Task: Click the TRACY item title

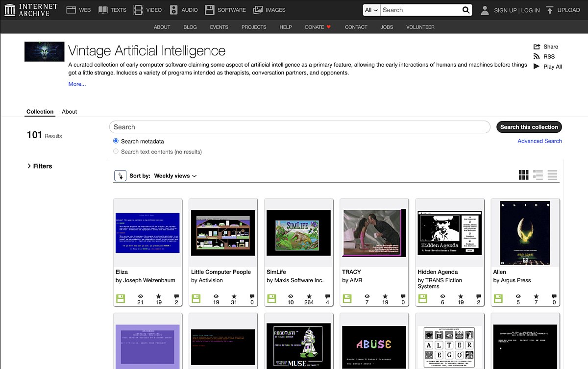Action: point(351,272)
